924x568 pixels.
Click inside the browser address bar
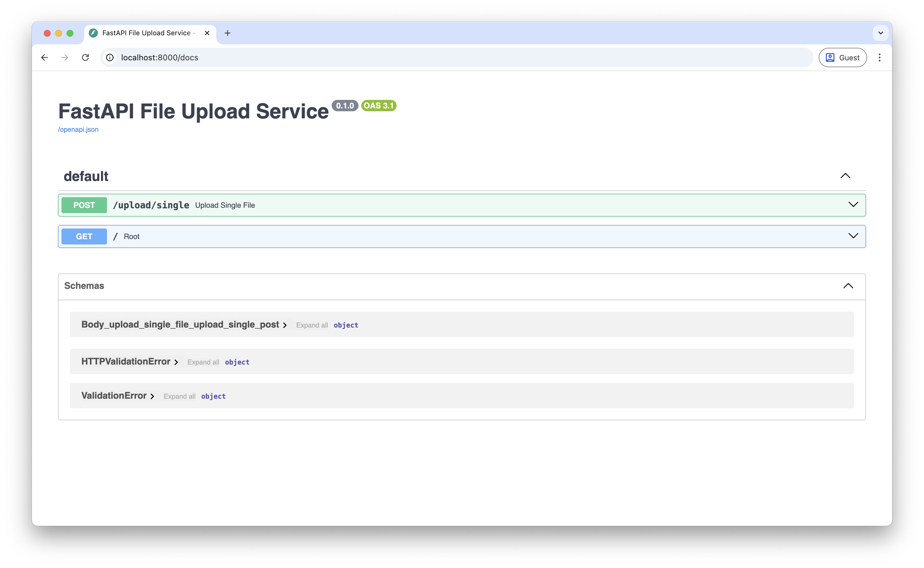click(263, 57)
